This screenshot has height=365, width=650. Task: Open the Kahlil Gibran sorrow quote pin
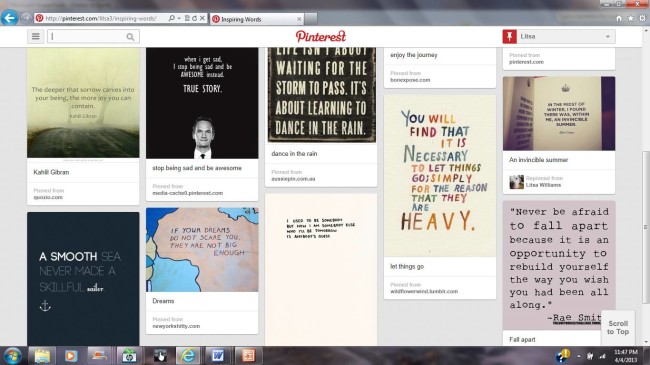coord(83,103)
